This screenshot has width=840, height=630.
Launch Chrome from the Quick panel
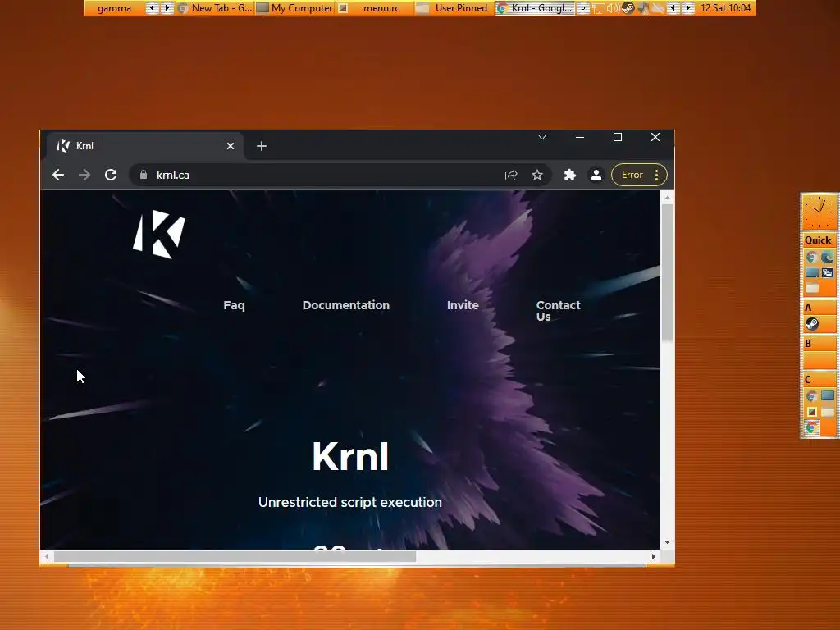coord(811,257)
